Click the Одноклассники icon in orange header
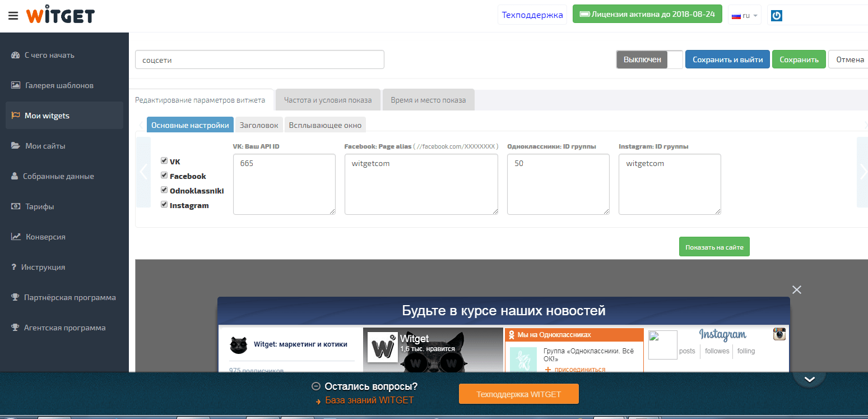 pos(511,335)
